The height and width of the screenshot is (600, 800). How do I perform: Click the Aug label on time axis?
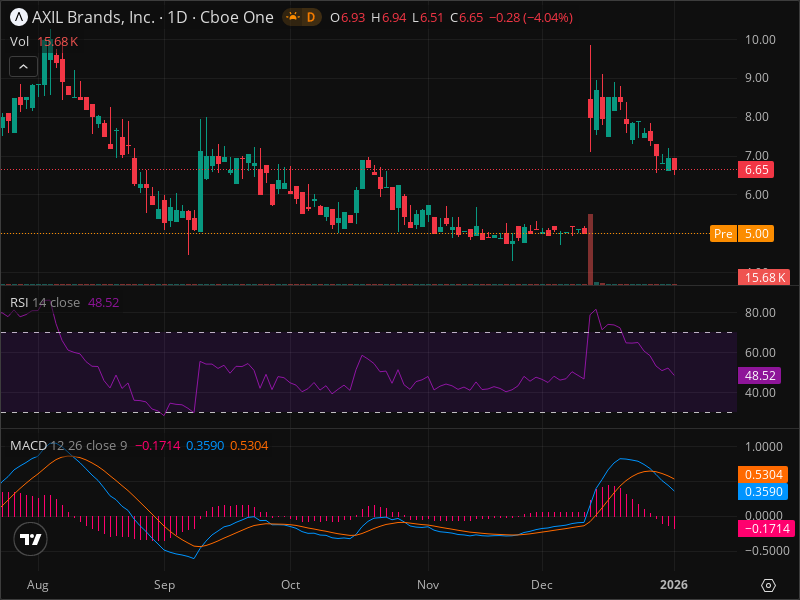click(x=38, y=585)
